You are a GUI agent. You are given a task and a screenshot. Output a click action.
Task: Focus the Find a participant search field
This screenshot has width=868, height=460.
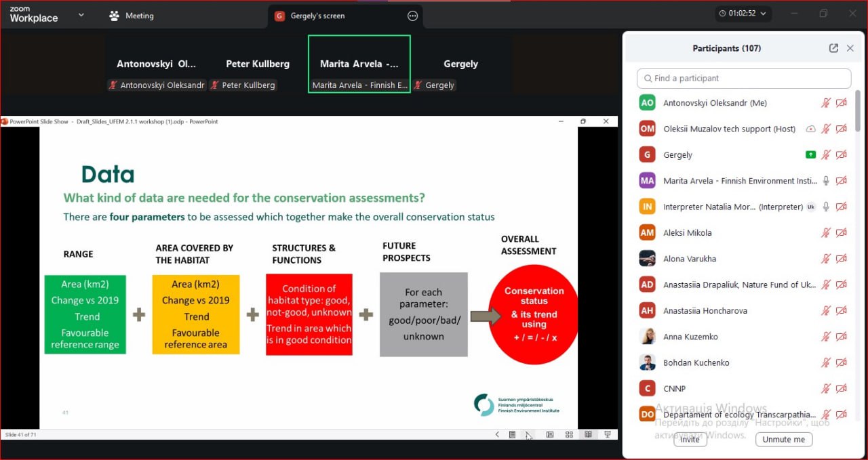tap(744, 79)
